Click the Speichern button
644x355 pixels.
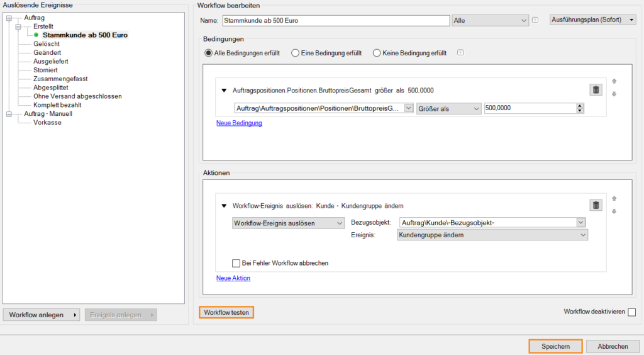[x=555, y=346]
